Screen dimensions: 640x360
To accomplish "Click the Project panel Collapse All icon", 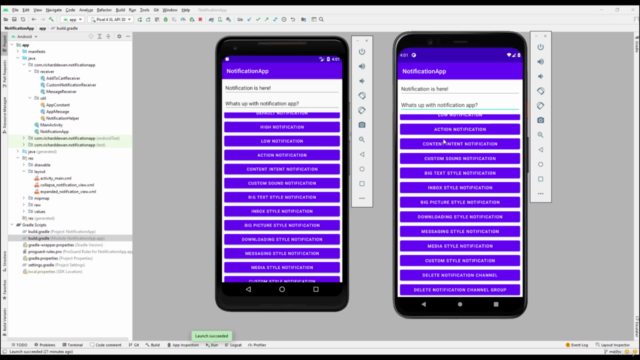I will click(x=108, y=36).
